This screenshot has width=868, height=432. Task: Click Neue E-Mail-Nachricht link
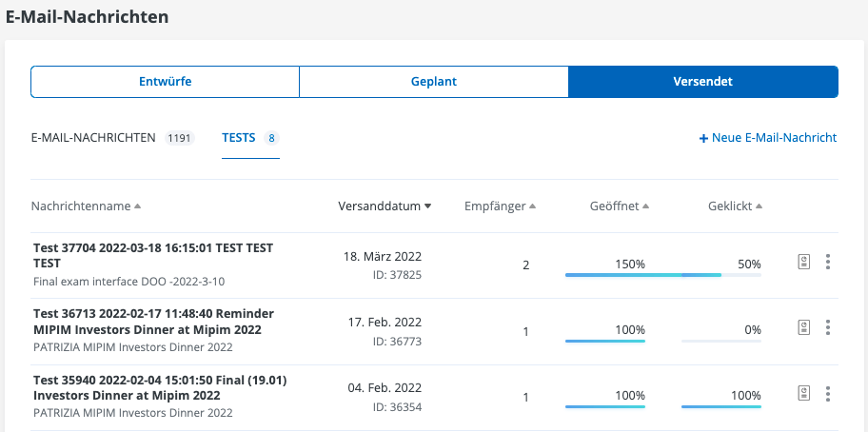coord(768,138)
